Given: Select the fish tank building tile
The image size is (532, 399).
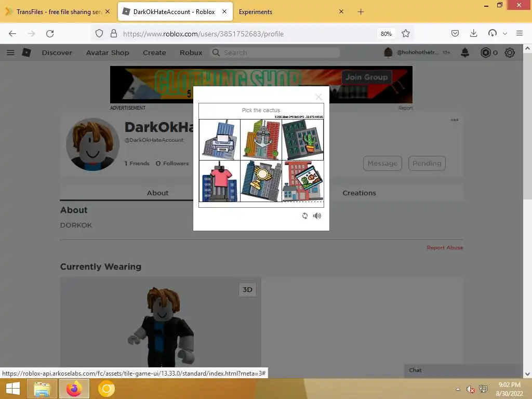Looking at the screenshot, I should click(303, 181).
